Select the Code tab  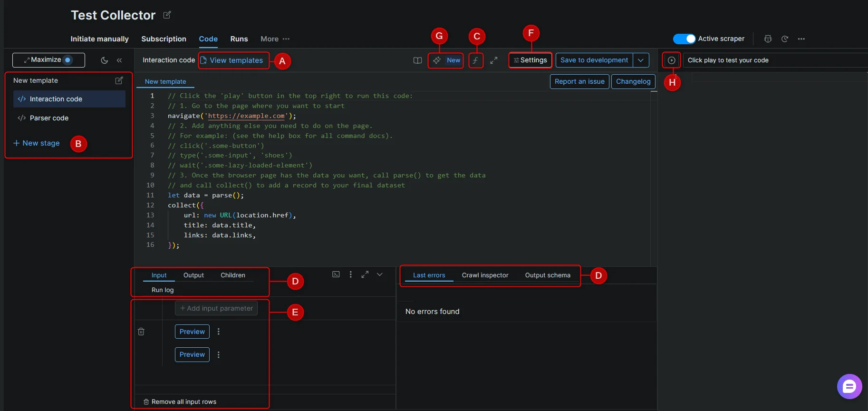[208, 39]
